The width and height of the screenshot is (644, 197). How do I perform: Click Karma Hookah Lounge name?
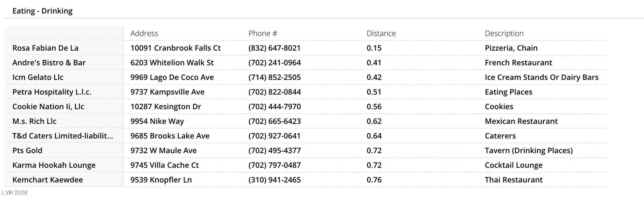click(54, 165)
